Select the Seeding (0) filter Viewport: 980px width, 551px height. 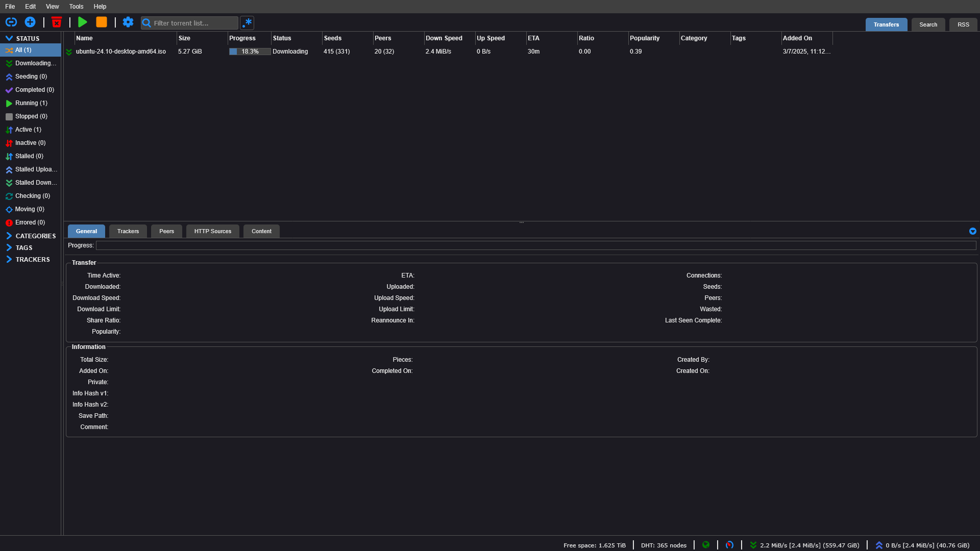point(31,77)
